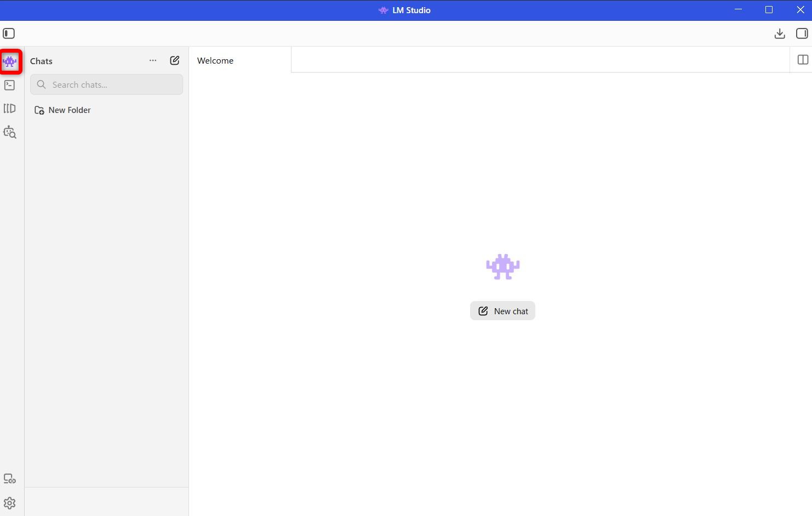
Task: Select the Welcome tab
Action: (x=215, y=60)
